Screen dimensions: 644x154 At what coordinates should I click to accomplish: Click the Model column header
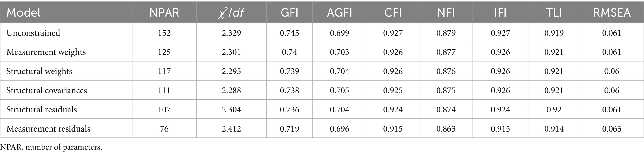tap(24, 13)
